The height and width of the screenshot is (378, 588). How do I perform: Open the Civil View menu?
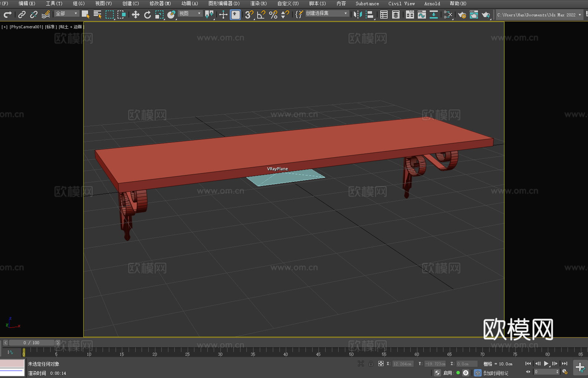401,3
